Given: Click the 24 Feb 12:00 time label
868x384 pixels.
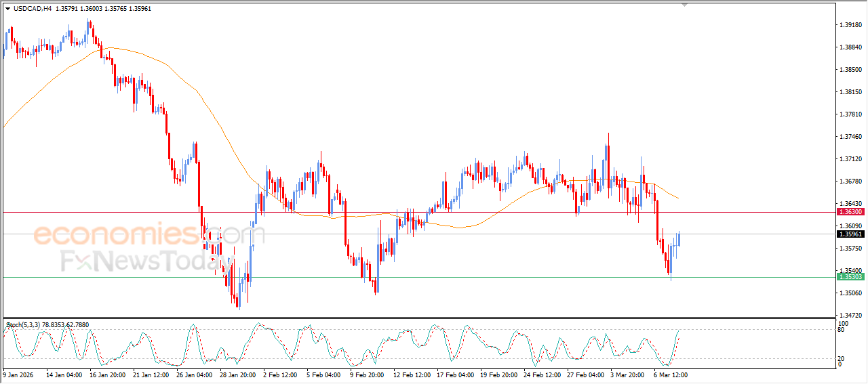Looking at the screenshot, I should click(542, 374).
